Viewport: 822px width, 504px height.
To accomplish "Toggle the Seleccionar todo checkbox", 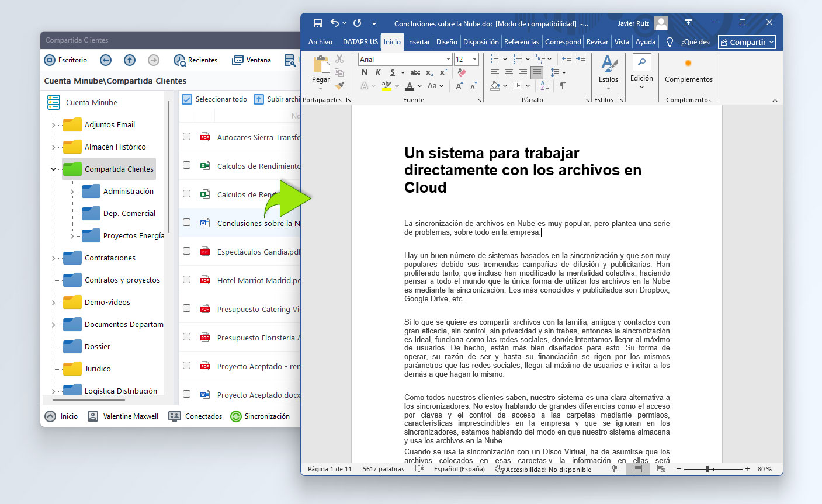I will [x=187, y=99].
